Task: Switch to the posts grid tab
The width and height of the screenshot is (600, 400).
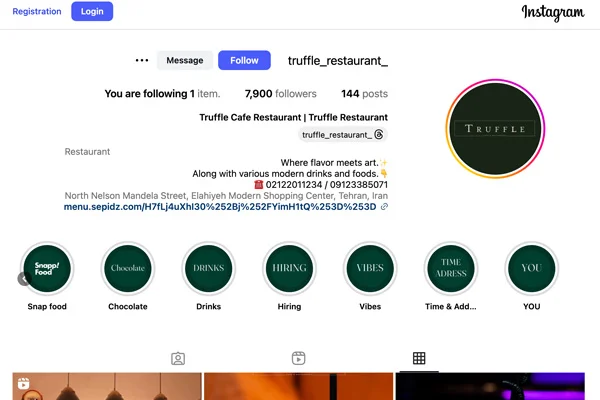Action: [419, 358]
